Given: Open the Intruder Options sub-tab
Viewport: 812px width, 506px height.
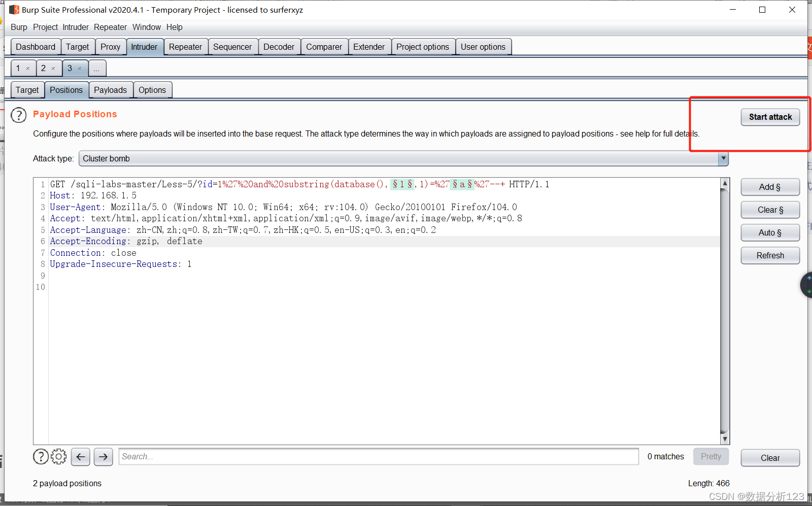Looking at the screenshot, I should tap(152, 90).
